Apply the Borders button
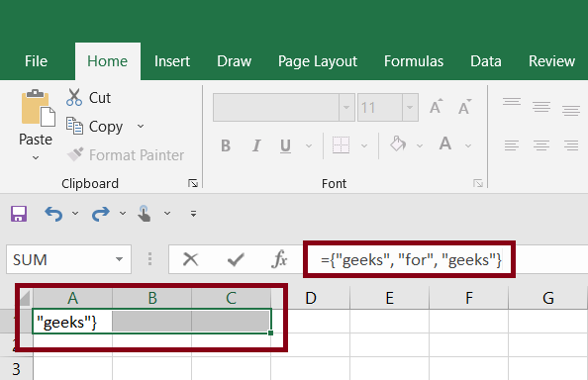 [x=341, y=145]
